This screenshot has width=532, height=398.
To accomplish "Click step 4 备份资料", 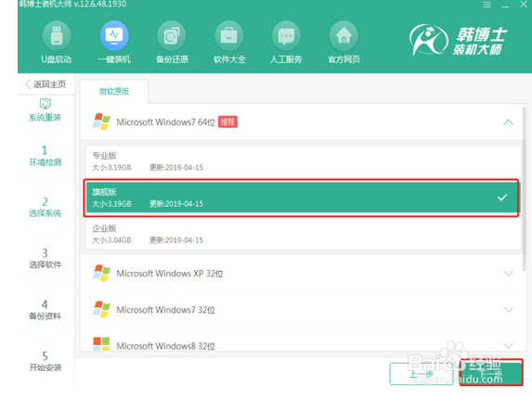I will click(x=45, y=310).
